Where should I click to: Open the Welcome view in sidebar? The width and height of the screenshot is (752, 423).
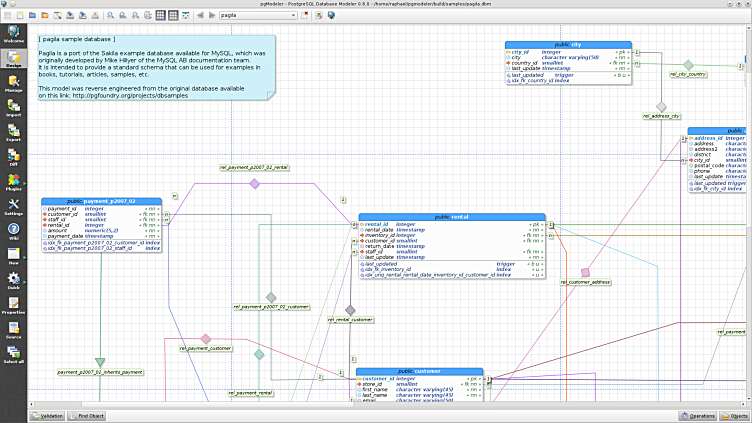pyautogui.click(x=13, y=32)
